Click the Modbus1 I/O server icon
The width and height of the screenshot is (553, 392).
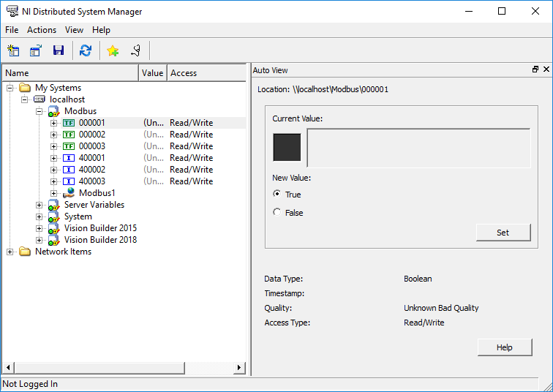[69, 193]
